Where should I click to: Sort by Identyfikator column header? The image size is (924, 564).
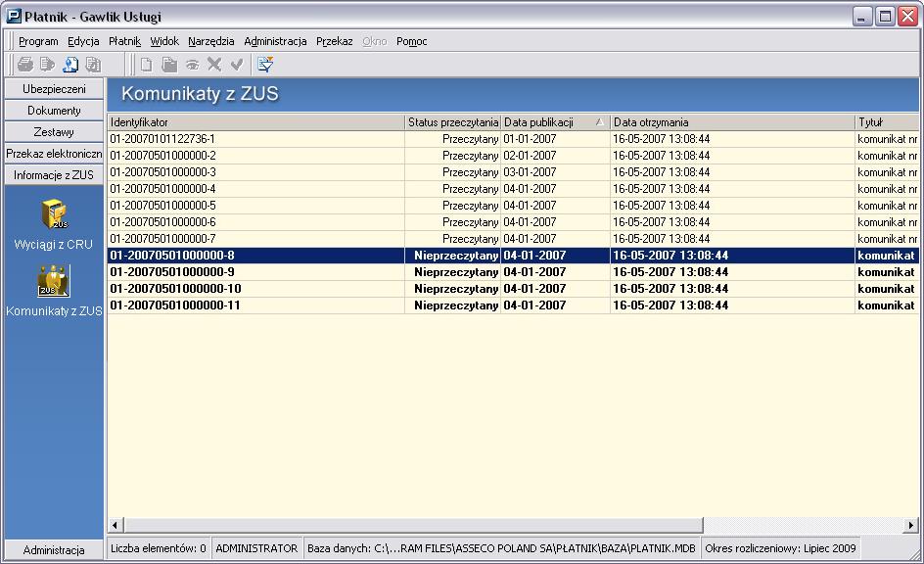(255, 122)
